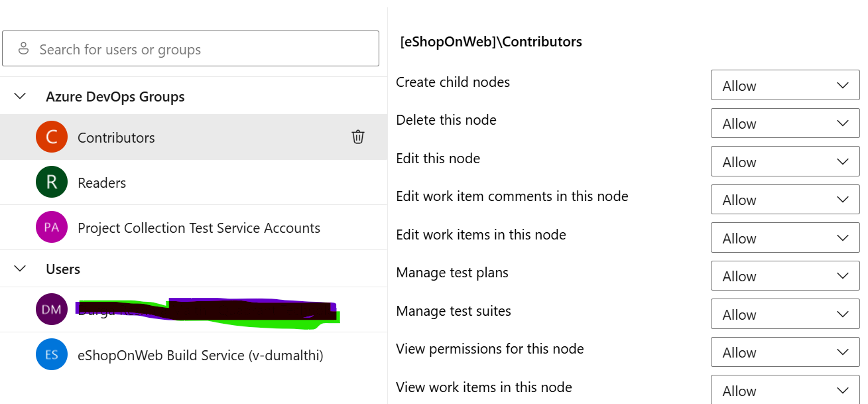The width and height of the screenshot is (868, 404).
Task: Change the Edit this node permission setting
Action: click(785, 161)
